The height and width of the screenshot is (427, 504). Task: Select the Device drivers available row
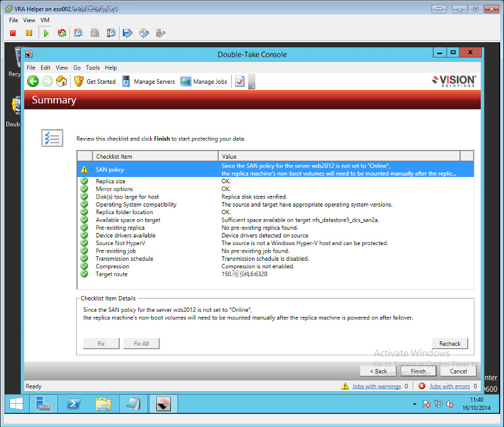[x=275, y=235]
